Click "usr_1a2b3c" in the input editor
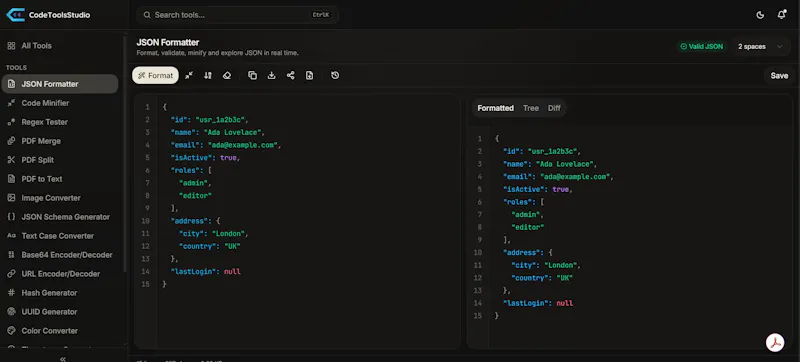The width and height of the screenshot is (800, 362). pyautogui.click(x=221, y=120)
